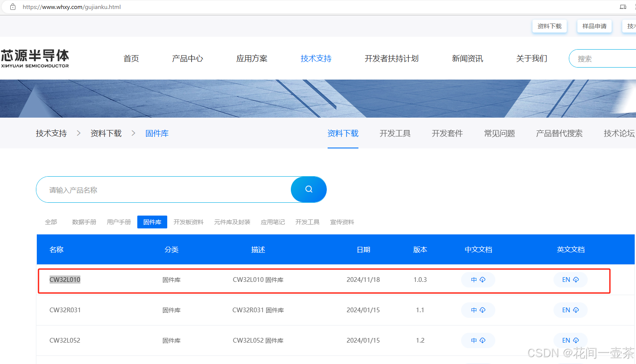Download CW32R031 English document
Image resolution: width=636 pixels, height=364 pixels.
pyautogui.click(x=570, y=310)
